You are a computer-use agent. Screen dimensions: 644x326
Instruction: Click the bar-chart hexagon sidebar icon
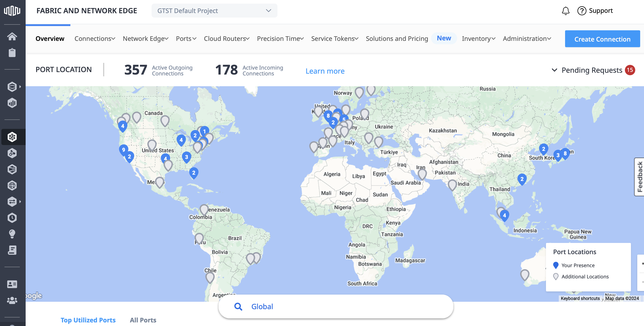click(x=12, y=103)
